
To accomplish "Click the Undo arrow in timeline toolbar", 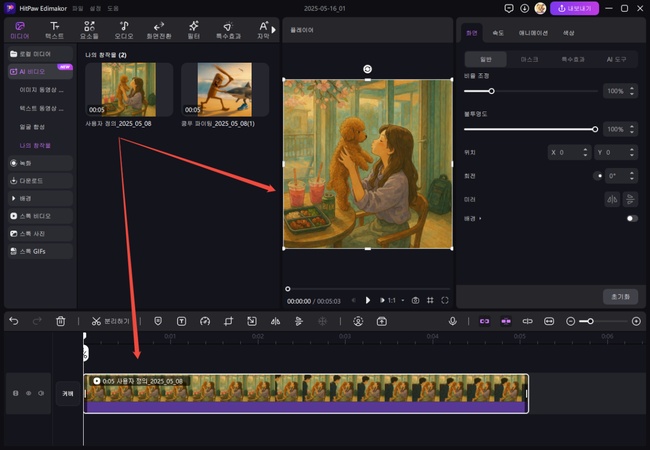I will click(x=14, y=321).
